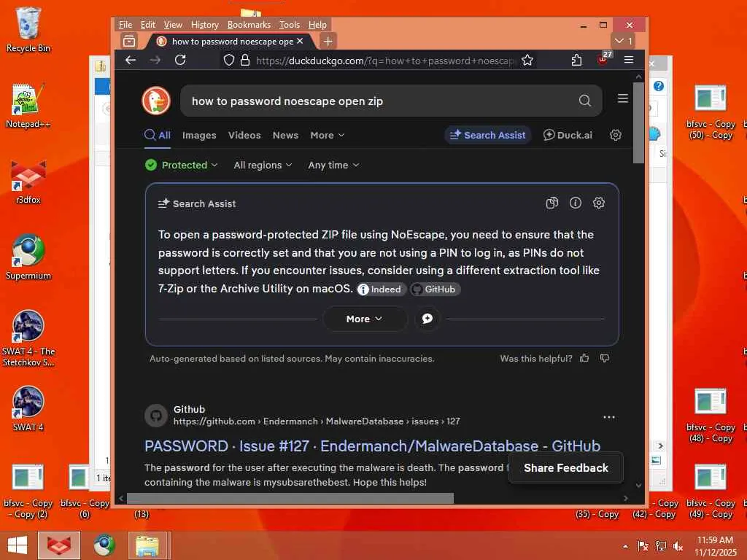Click the search query input box
This screenshot has height=560, width=747.
(x=379, y=101)
